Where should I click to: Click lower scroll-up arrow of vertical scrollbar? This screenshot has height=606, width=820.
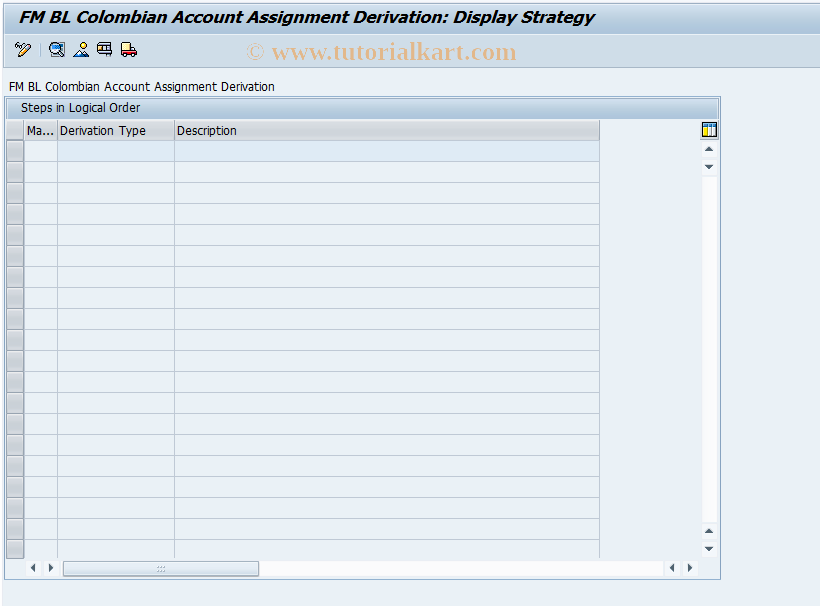[709, 531]
